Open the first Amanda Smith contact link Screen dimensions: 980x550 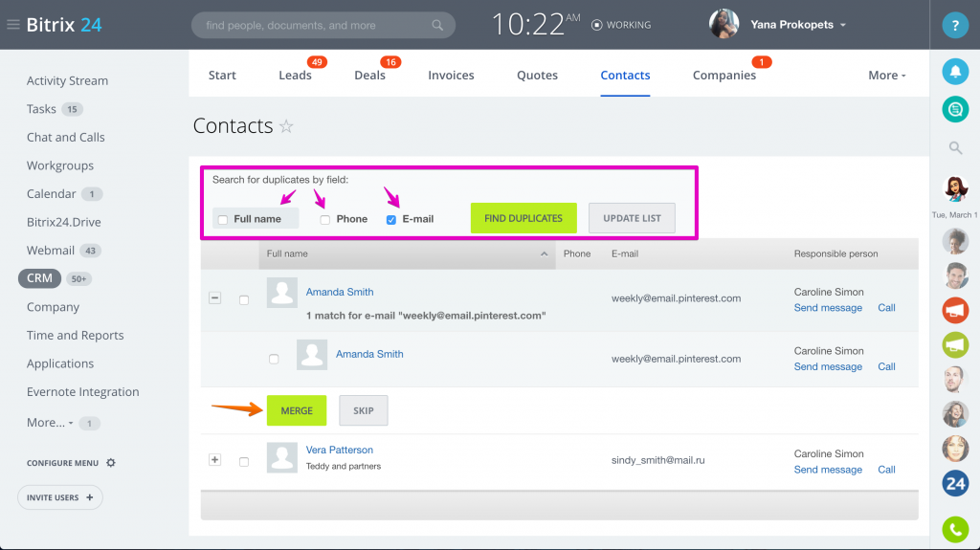pyautogui.click(x=340, y=292)
